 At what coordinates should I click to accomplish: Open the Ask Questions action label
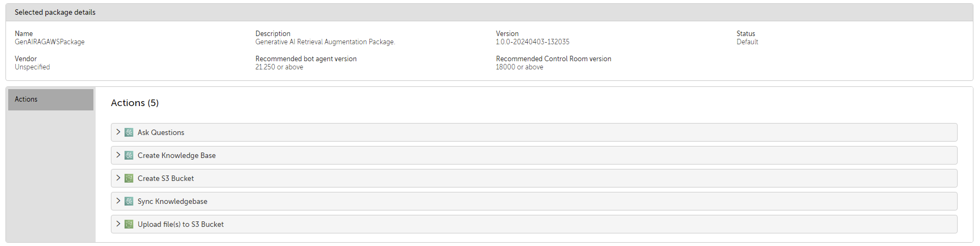click(x=161, y=133)
